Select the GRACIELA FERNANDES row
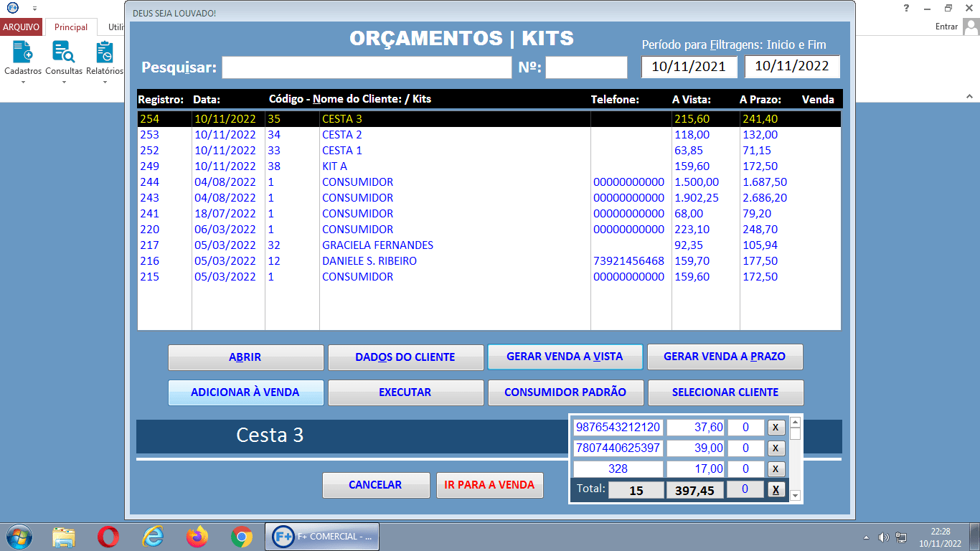 click(489, 245)
